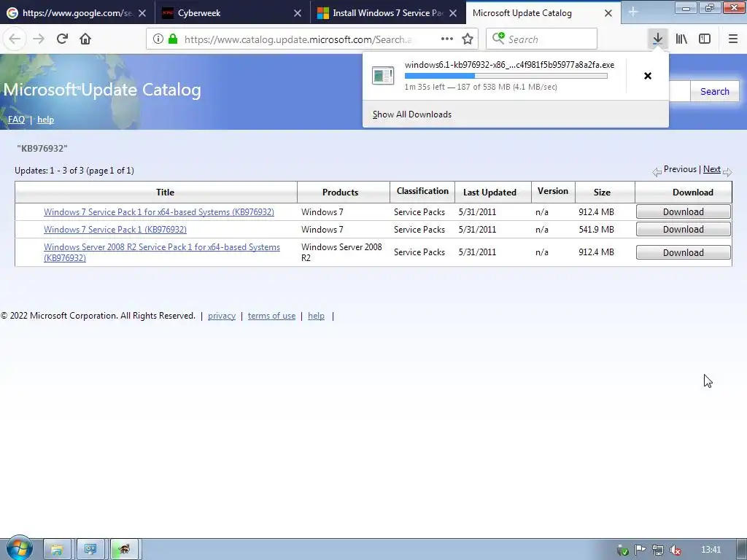Sort by Classification column header
The width and height of the screenshot is (747, 560).
[422, 191]
